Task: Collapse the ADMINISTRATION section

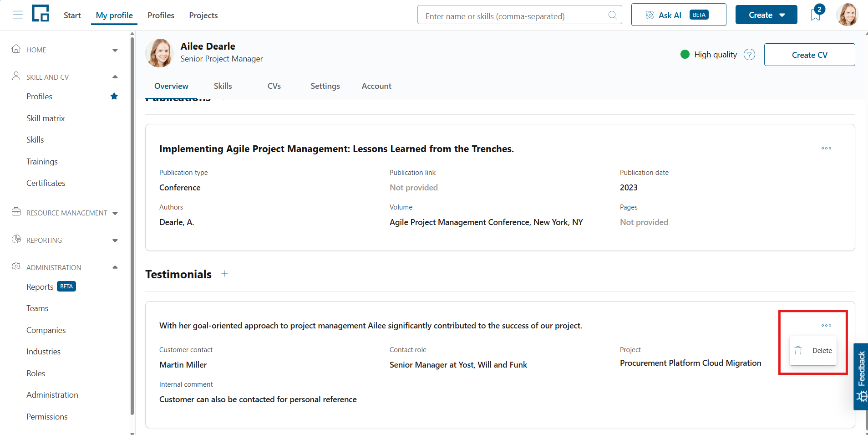Action: [115, 267]
